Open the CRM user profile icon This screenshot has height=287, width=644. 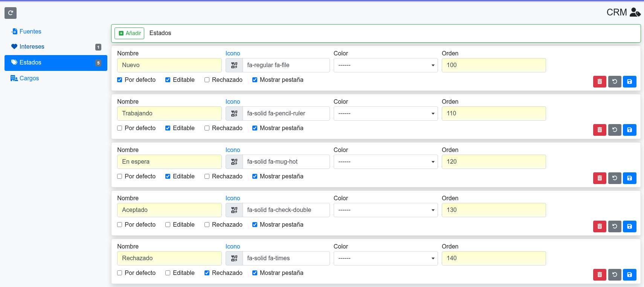[x=635, y=12]
